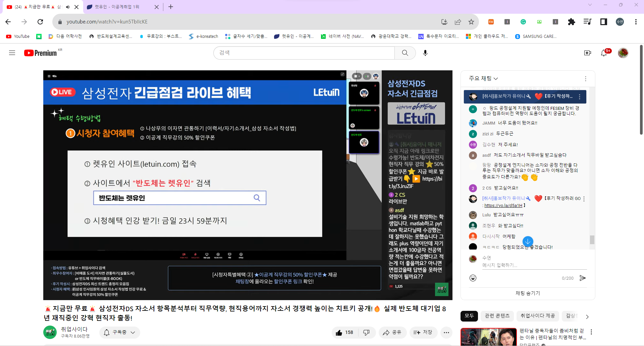Image resolution: width=644 pixels, height=346 pixels.
Task: Expand the 주요 채팅 chat mode dropdown
Action: 483,78
